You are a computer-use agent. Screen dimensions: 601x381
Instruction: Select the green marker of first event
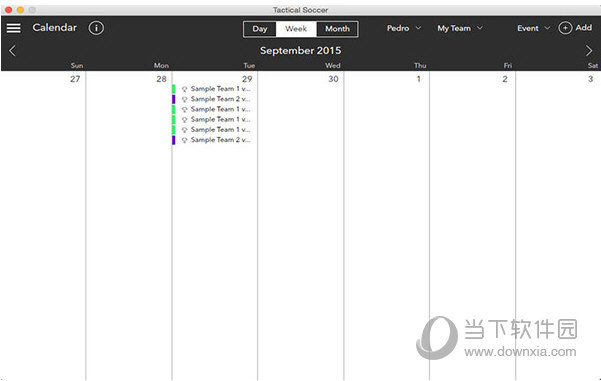coord(174,89)
